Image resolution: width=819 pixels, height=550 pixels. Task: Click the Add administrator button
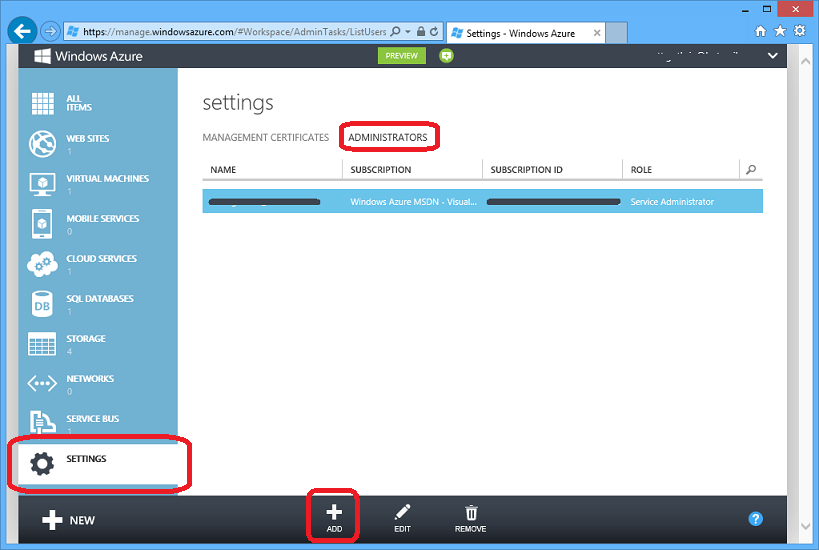(334, 518)
